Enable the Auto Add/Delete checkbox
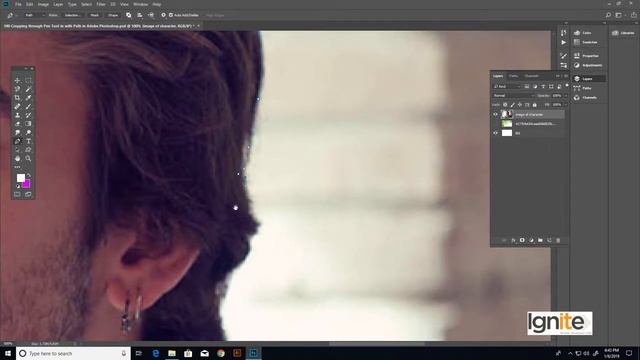Screen dimensions: 640x360 tap(171, 15)
